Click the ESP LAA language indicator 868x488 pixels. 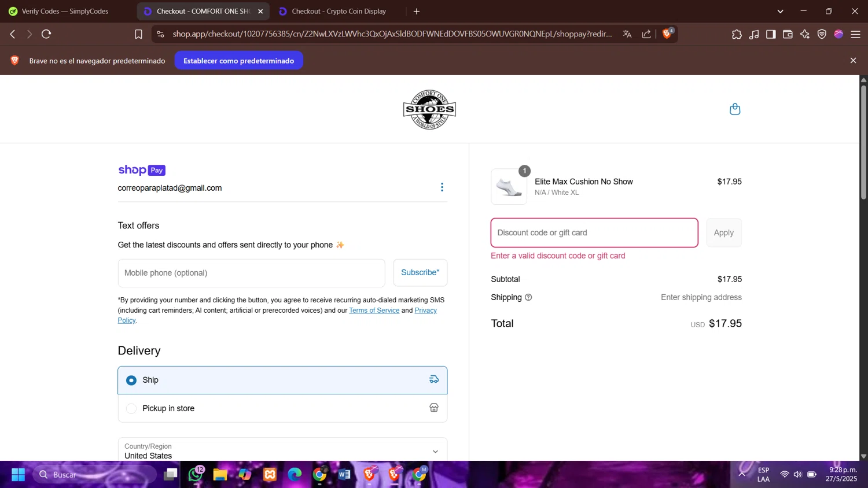click(763, 474)
